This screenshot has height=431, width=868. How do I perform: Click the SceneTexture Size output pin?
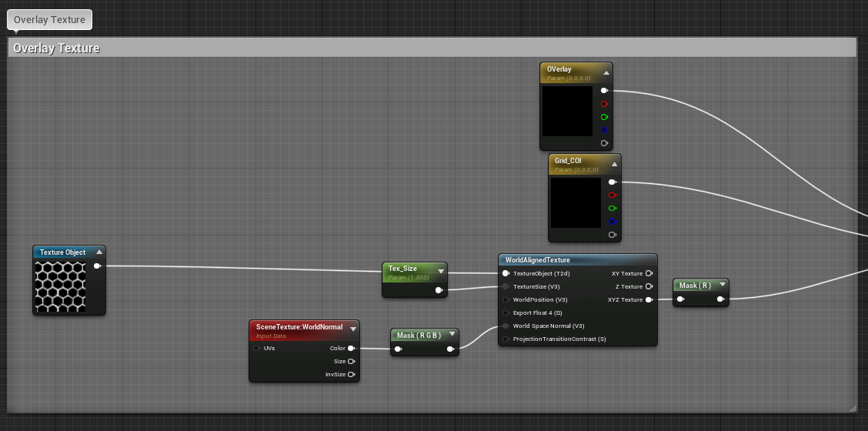click(351, 361)
